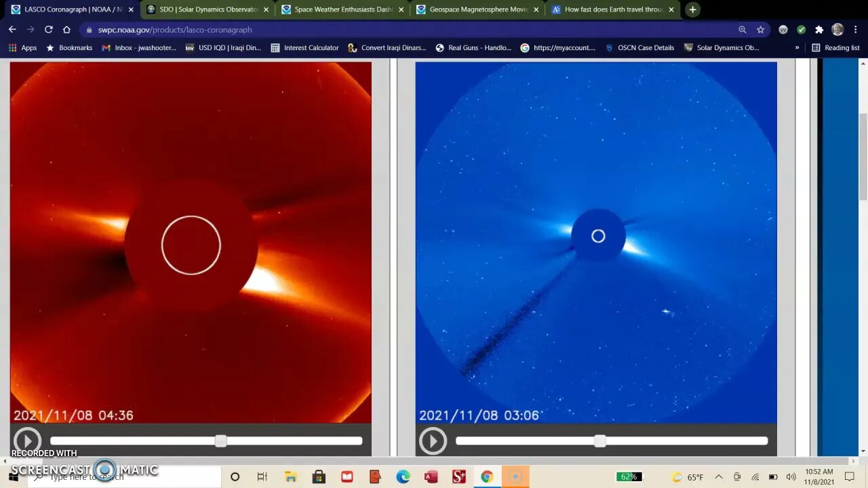Open Microsoft Access from the taskbar
Image resolution: width=868 pixels, height=488 pixels.
point(431,477)
